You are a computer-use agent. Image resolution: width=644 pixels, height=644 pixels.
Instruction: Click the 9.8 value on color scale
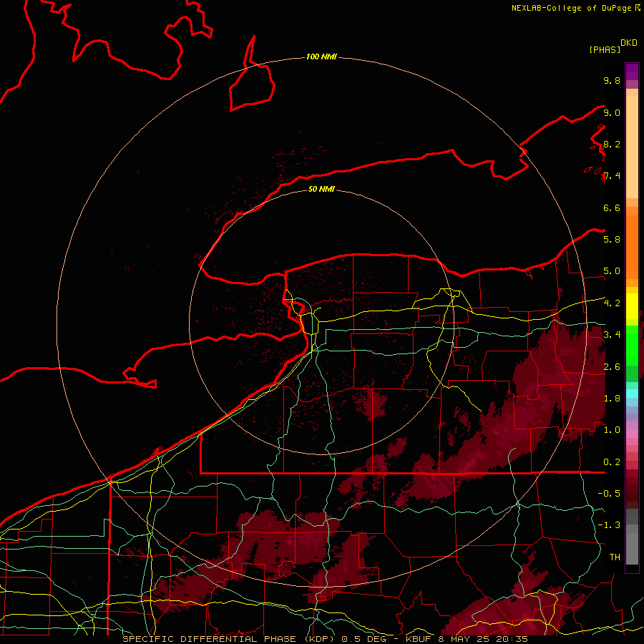tap(612, 80)
